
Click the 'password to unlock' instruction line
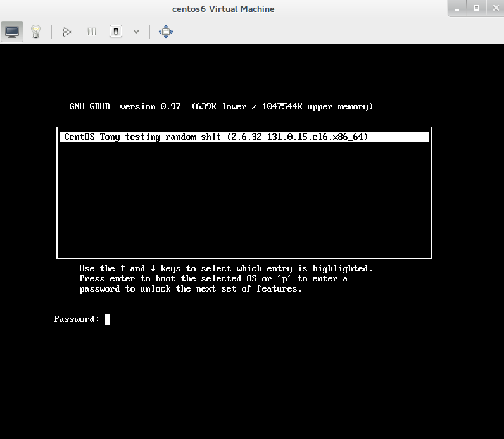[191, 288]
